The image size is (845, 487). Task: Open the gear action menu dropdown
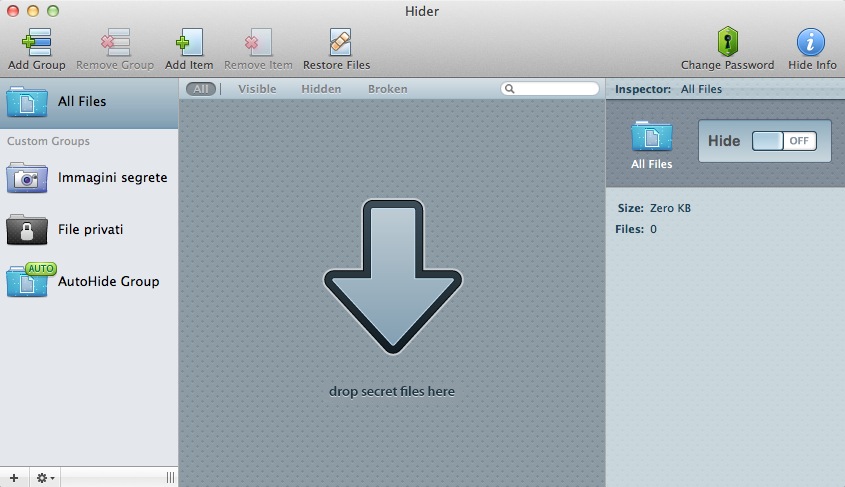(x=45, y=478)
